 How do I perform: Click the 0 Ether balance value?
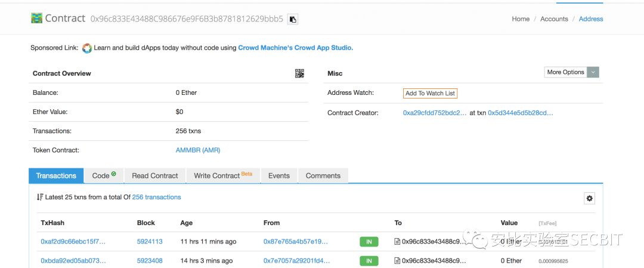pyautogui.click(x=187, y=93)
